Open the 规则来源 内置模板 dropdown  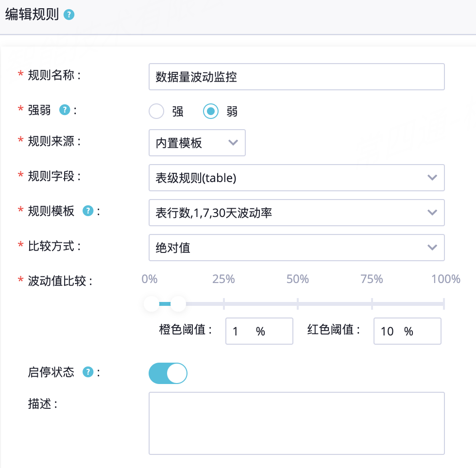tap(197, 143)
